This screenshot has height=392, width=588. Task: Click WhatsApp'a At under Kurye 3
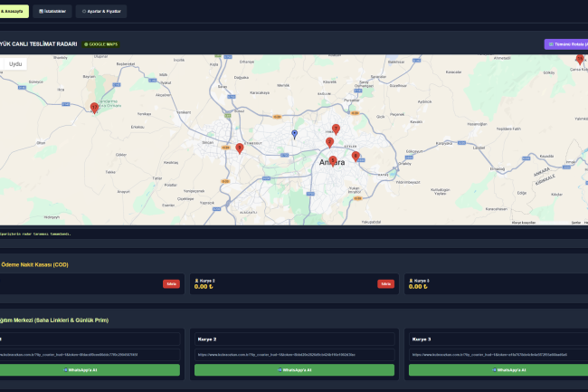click(498, 370)
